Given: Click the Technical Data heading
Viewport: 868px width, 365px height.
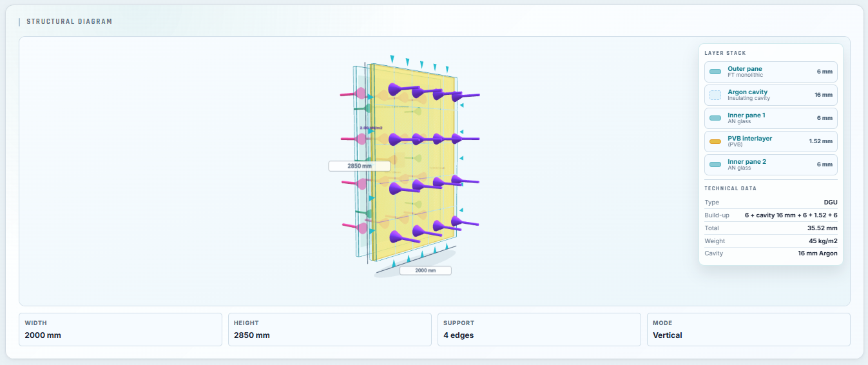Looking at the screenshot, I should tap(730, 188).
